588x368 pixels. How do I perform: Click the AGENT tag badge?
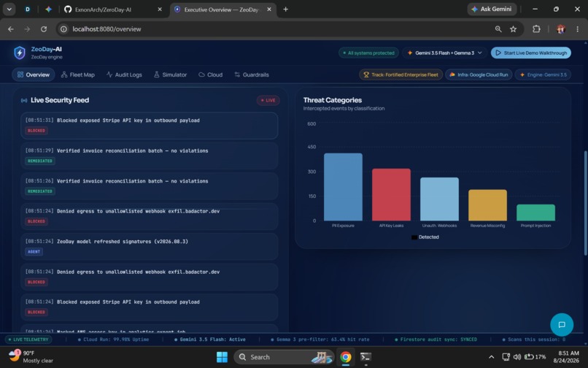(34, 252)
